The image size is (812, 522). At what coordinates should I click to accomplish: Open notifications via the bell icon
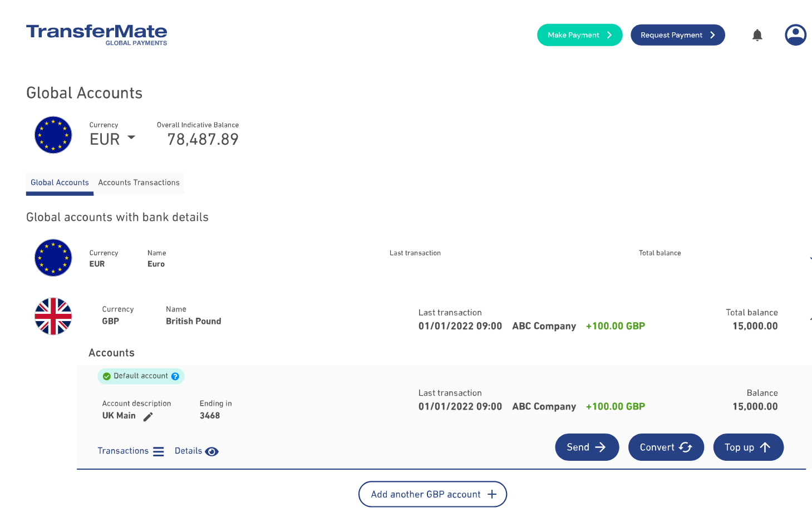(x=757, y=35)
